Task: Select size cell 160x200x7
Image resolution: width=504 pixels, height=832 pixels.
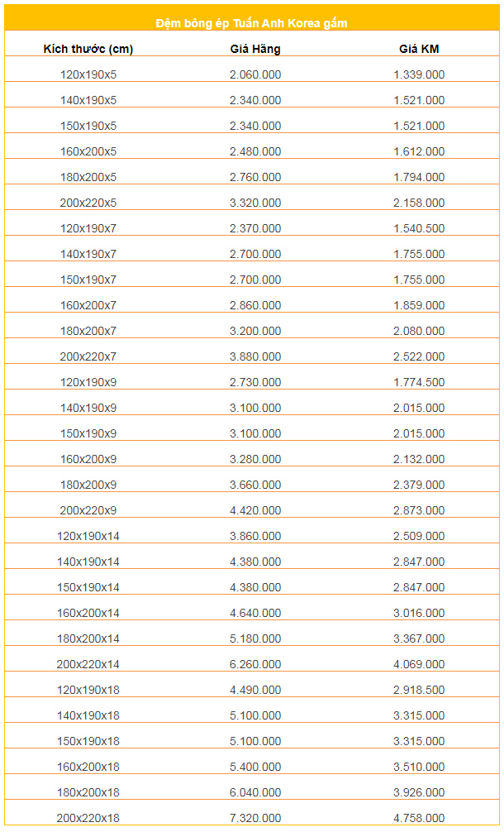Action: (x=88, y=306)
